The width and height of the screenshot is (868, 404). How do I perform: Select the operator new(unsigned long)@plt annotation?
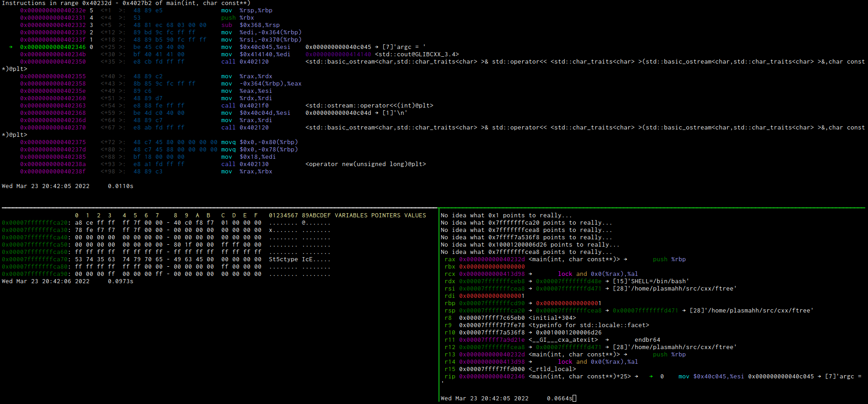(365, 164)
